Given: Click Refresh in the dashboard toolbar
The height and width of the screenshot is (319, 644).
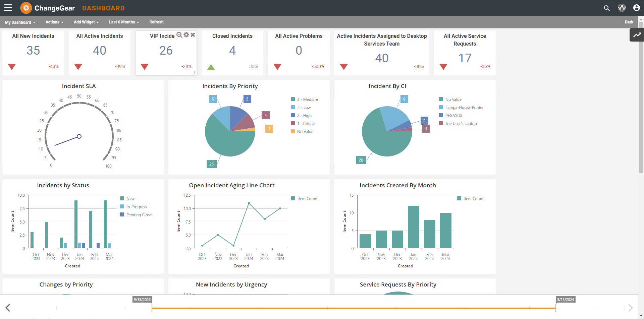Looking at the screenshot, I should coord(156,22).
